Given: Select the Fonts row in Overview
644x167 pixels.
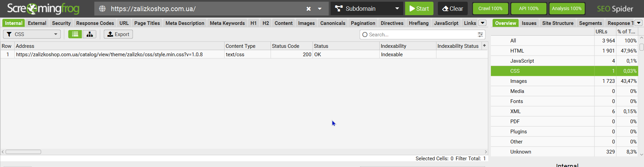Looking at the screenshot, I should [564, 101].
